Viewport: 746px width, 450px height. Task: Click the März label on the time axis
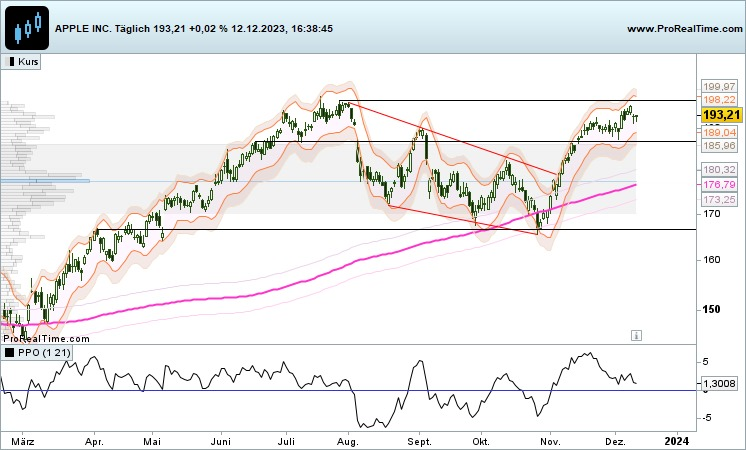click(x=23, y=441)
